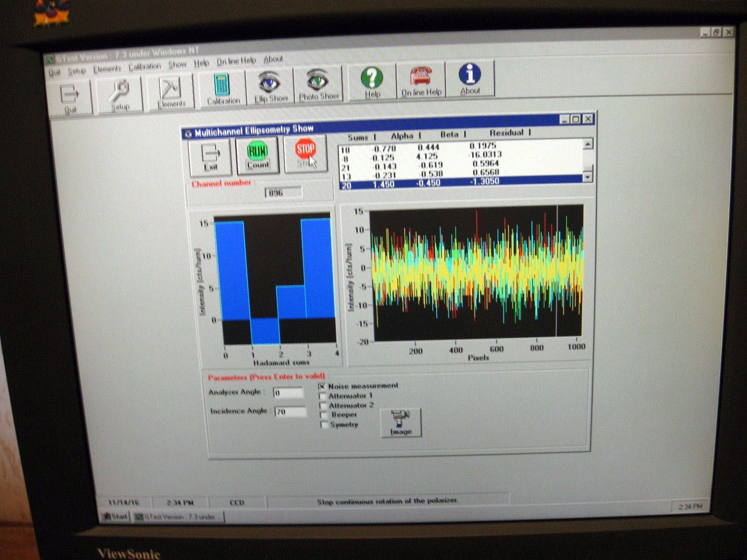Select the data row with residual -16.0313
Image resolution: width=747 pixels, height=560 pixels.
(x=460, y=157)
